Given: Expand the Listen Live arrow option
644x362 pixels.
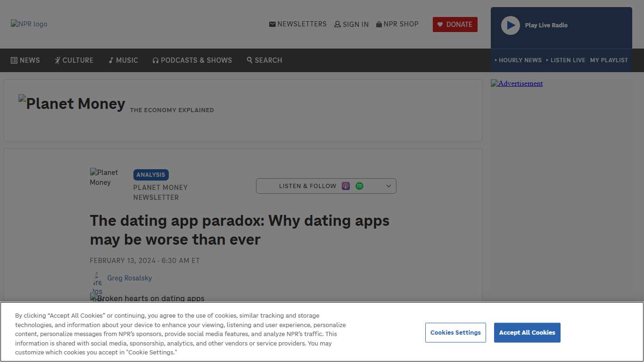Looking at the screenshot, I should click(548, 60).
